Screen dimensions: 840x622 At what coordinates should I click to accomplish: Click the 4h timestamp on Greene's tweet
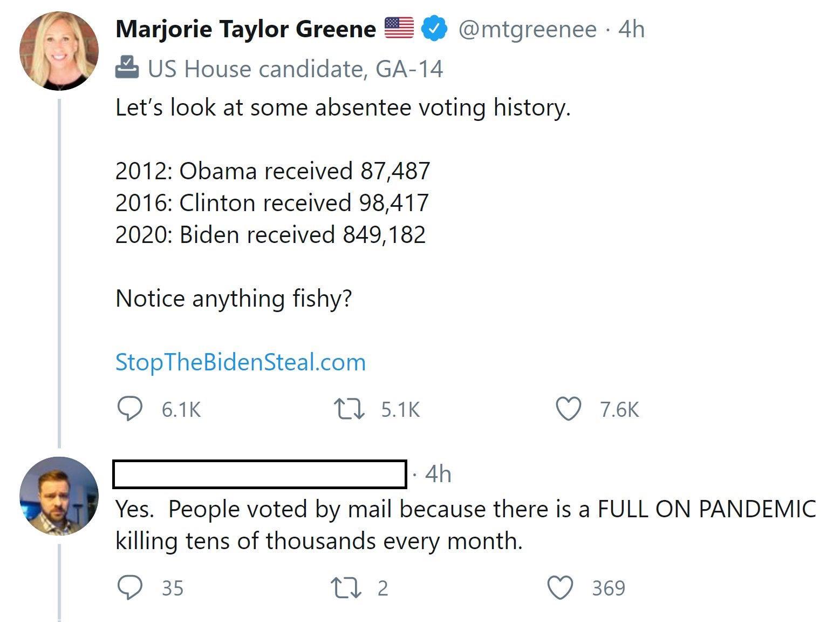coord(631,29)
